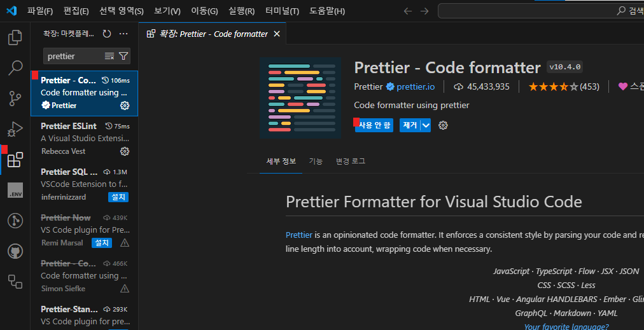Click the Prettier extension logo image

(300, 98)
